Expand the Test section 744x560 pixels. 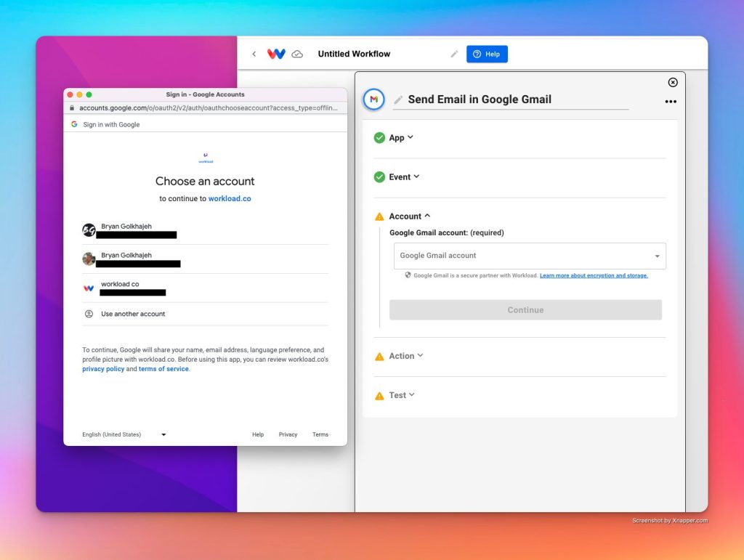(402, 395)
